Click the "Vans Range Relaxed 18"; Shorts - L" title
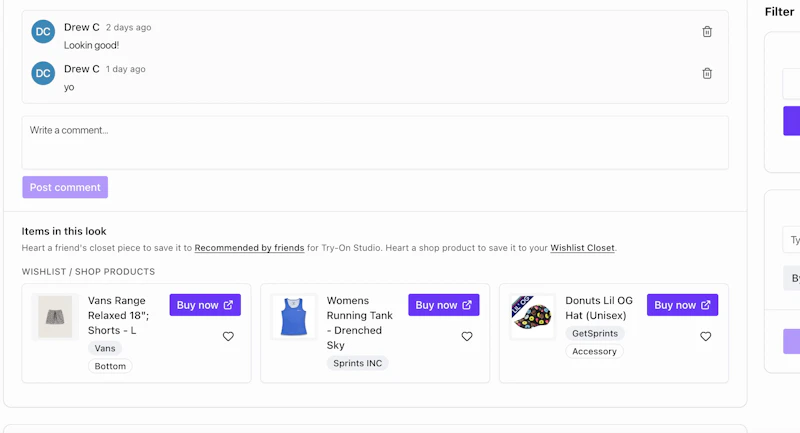This screenshot has width=800, height=433. [x=118, y=315]
